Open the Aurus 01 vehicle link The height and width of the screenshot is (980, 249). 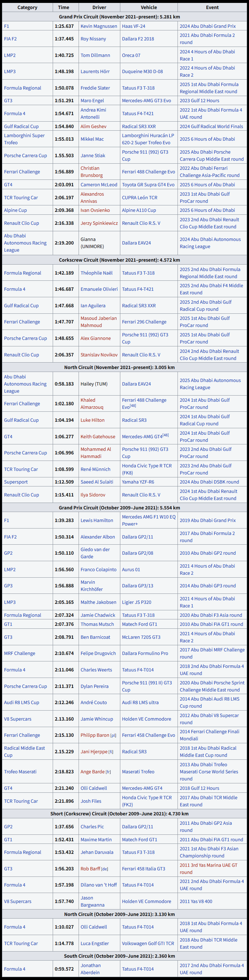pos(131,570)
